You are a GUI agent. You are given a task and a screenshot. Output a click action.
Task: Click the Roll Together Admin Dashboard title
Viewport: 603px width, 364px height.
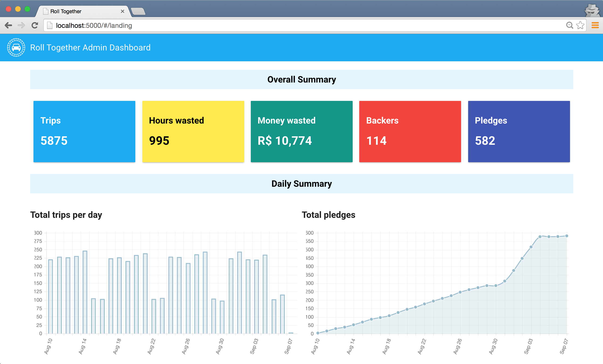90,47
